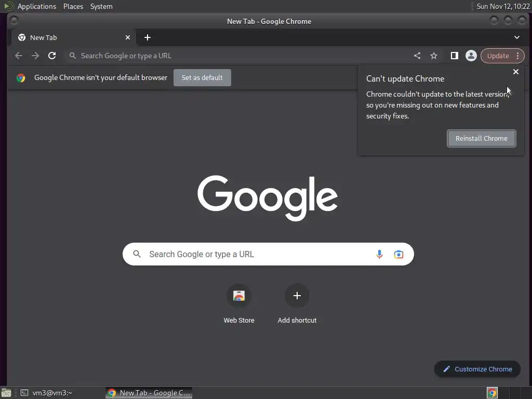532x399 pixels.
Task: Focus the Google search box on page
Action: 268,254
